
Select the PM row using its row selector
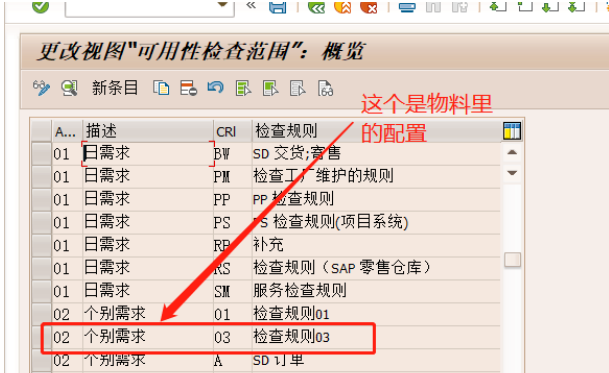tap(41, 177)
